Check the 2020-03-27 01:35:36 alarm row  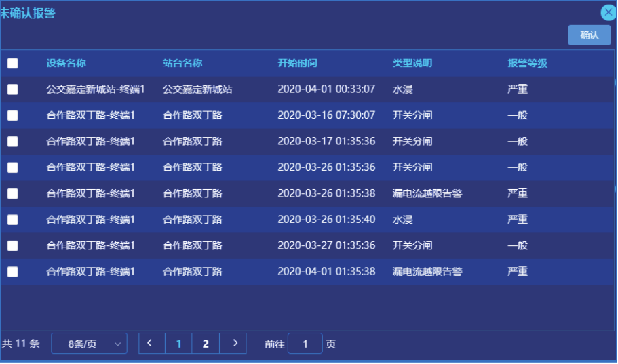point(13,245)
